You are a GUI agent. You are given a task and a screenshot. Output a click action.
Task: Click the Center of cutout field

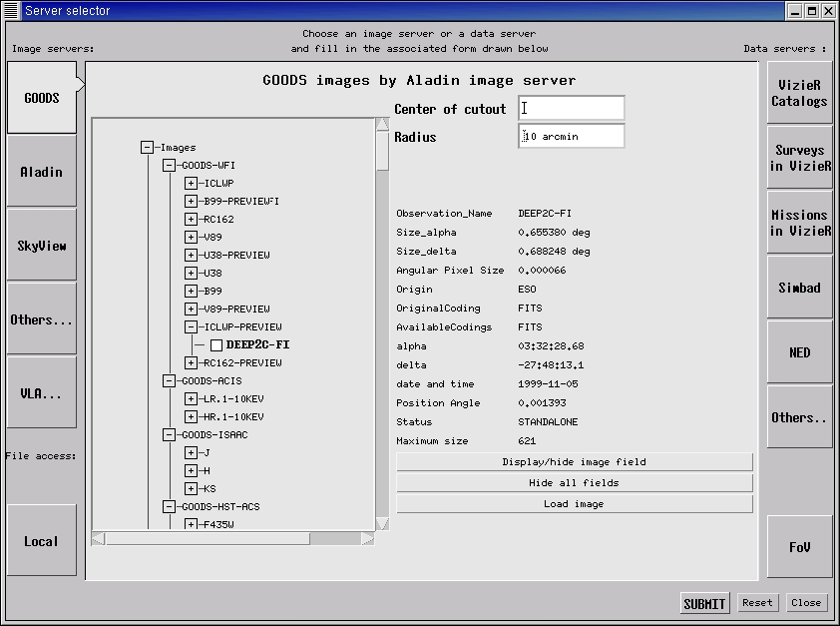(571, 108)
